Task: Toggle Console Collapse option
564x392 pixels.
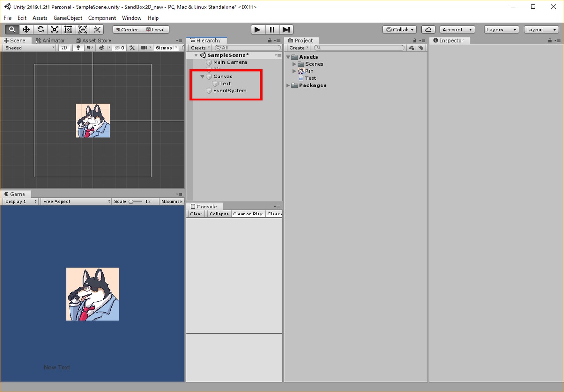Action: click(219, 214)
